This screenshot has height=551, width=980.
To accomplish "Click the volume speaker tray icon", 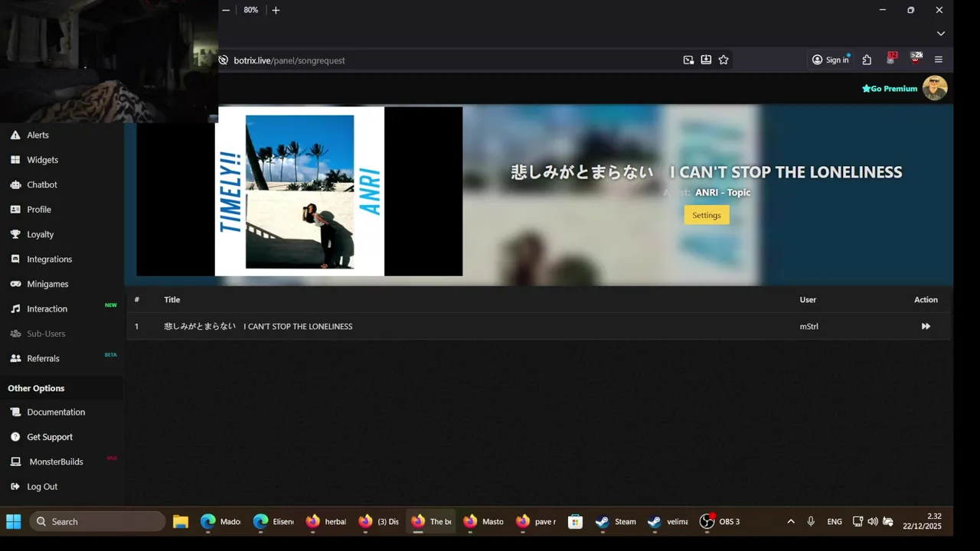I will point(873,521).
